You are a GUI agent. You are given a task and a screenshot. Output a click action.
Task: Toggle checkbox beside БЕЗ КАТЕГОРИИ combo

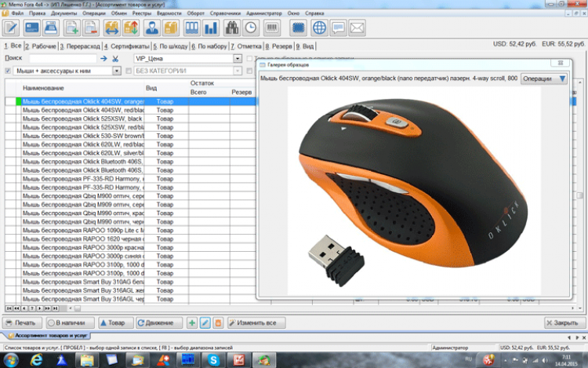(129, 71)
